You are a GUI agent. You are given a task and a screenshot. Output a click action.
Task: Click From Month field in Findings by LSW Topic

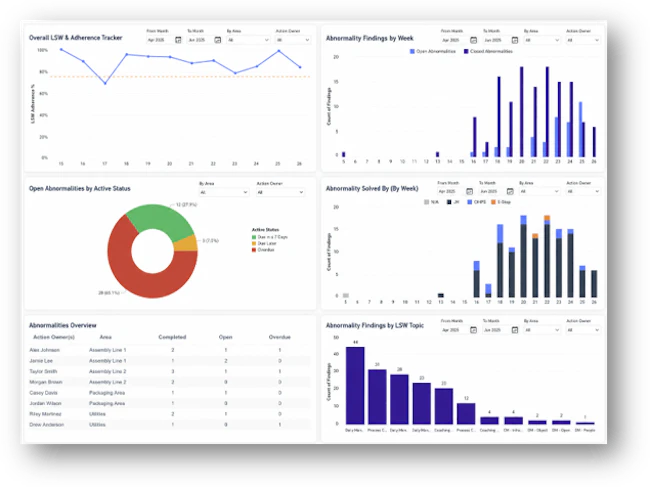point(459,330)
